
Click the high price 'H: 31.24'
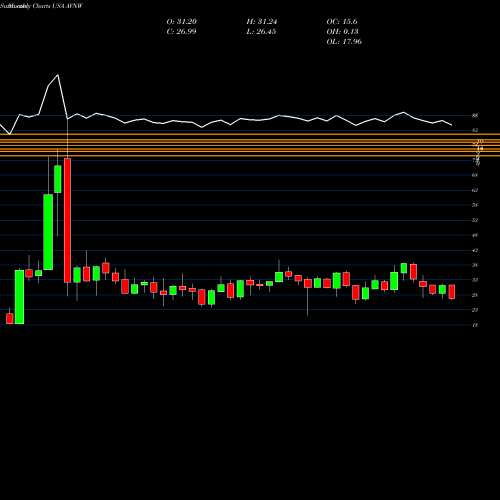click(x=262, y=22)
